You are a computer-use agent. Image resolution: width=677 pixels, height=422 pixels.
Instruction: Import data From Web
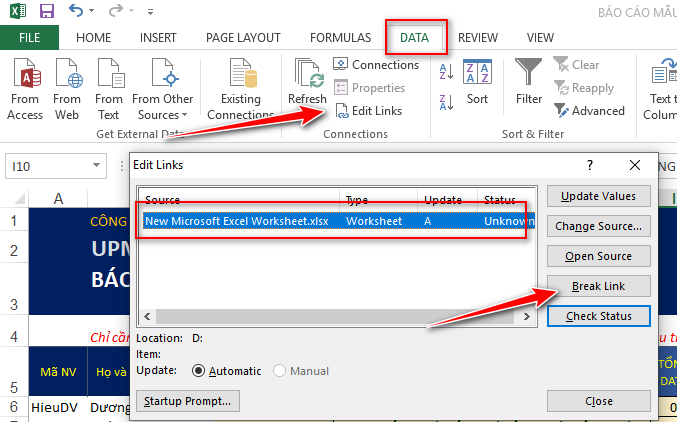(67, 89)
